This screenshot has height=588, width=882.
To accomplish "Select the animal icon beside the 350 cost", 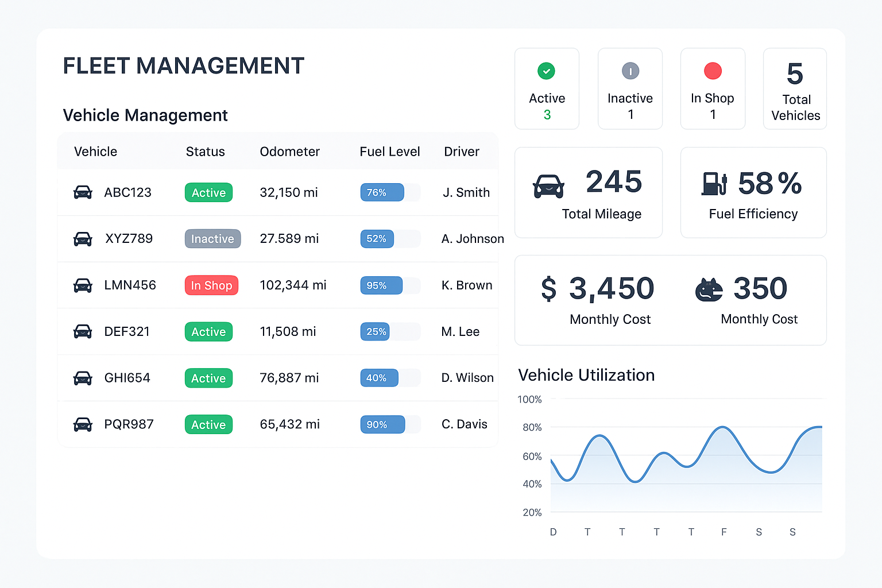I will click(x=709, y=289).
